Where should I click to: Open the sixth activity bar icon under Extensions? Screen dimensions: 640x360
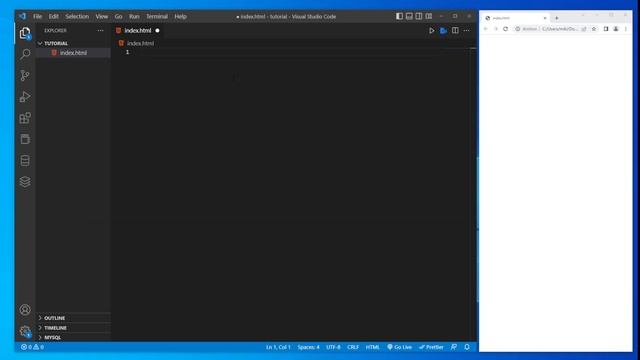[25, 139]
